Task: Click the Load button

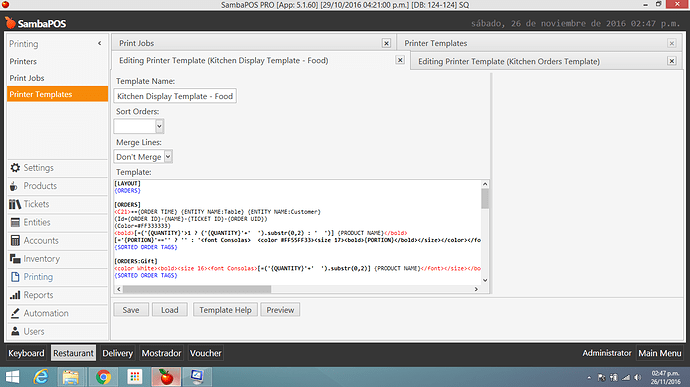Action: (170, 310)
